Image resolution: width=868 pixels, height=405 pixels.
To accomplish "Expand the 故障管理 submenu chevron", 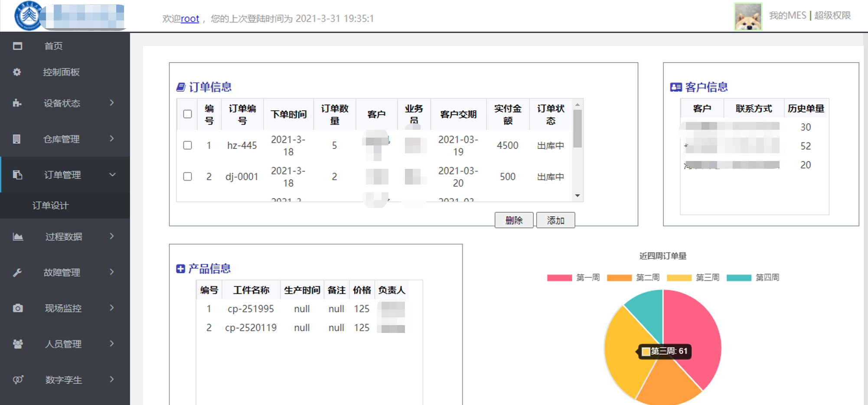I will (112, 272).
